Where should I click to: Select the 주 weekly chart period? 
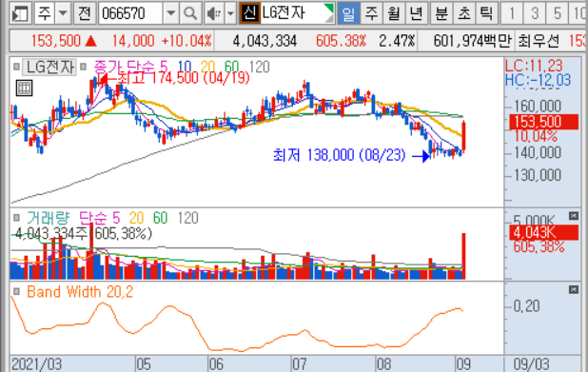[371, 13]
